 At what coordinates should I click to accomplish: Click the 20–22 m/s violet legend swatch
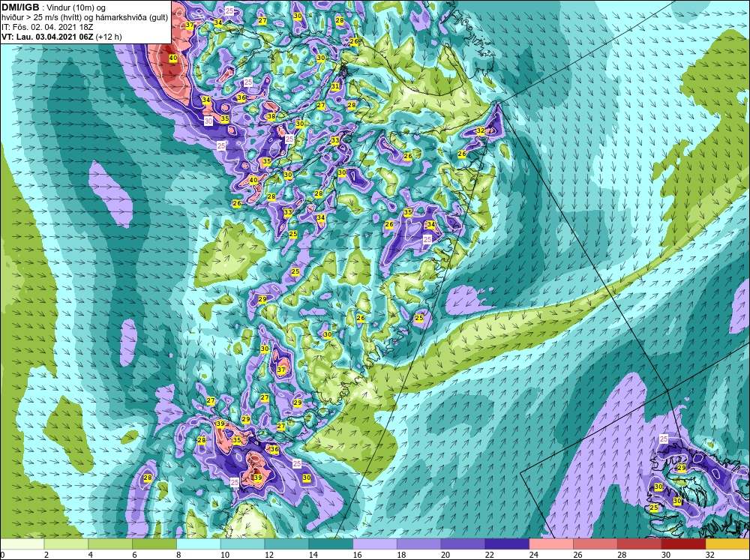pos(463,544)
